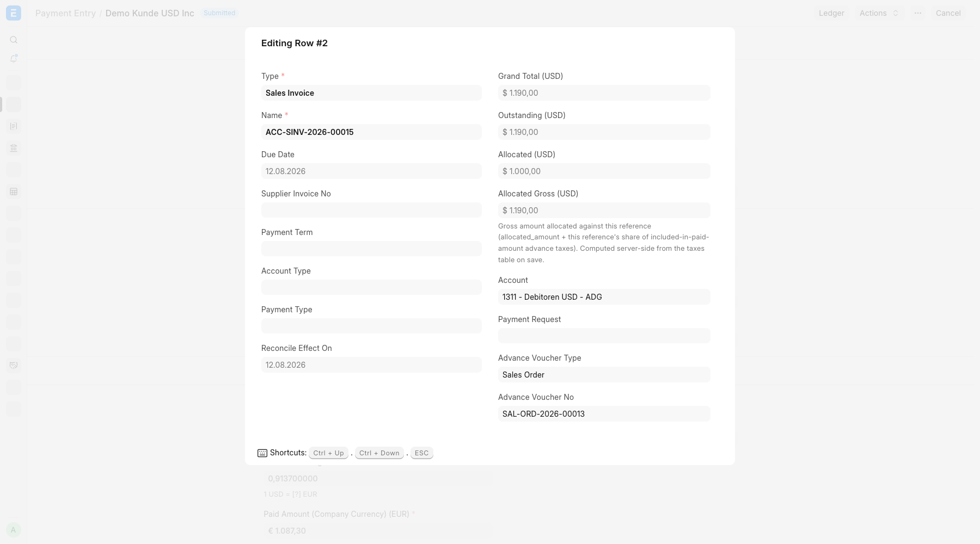Screen dimensions: 980x544
Task: Expand the Actions dropdown
Action: 879,13
